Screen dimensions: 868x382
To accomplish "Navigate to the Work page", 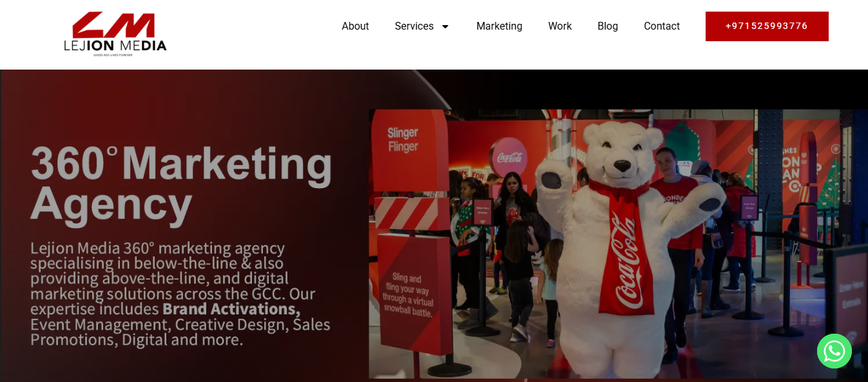I will (560, 26).
